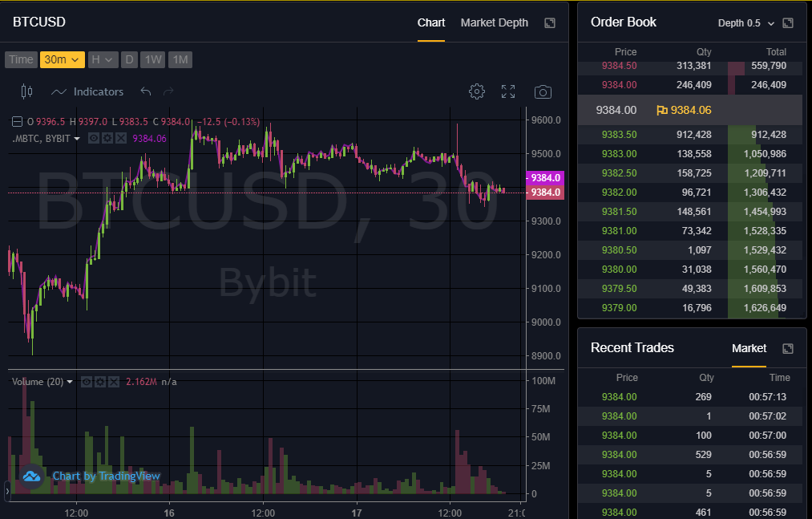This screenshot has width=812, height=519.
Task: Open .MBTC indicator settings gear
Action: point(107,138)
